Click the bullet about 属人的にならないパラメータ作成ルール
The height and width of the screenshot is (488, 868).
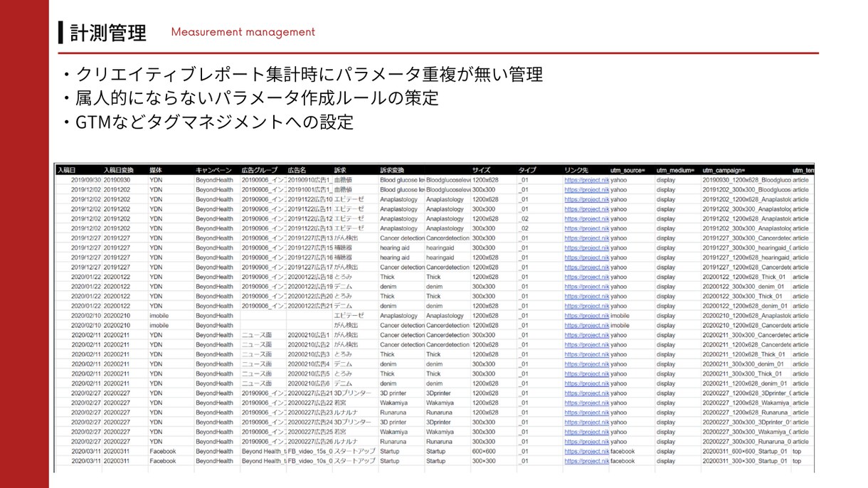pos(250,97)
